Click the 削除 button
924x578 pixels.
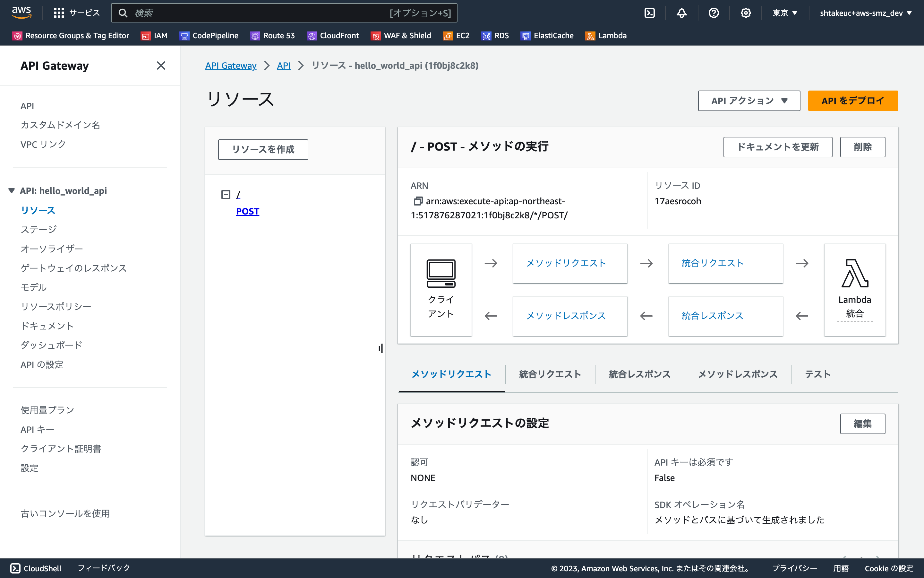pos(862,147)
